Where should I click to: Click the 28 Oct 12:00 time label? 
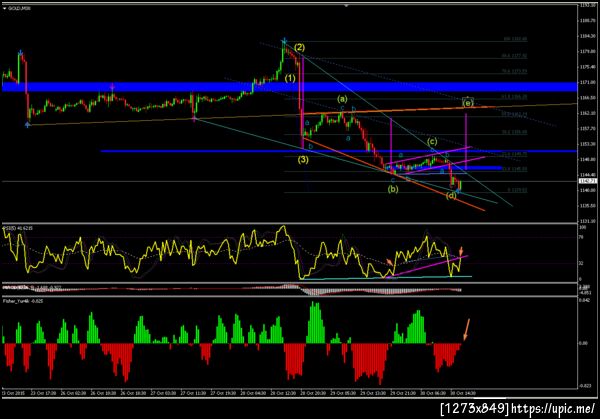[282, 393]
